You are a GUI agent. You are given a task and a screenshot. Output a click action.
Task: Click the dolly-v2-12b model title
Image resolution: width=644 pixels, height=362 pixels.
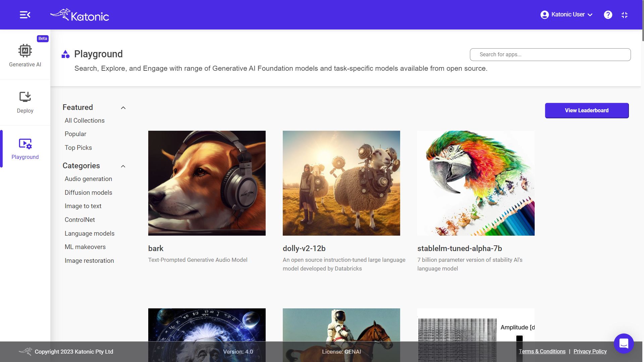(304, 248)
